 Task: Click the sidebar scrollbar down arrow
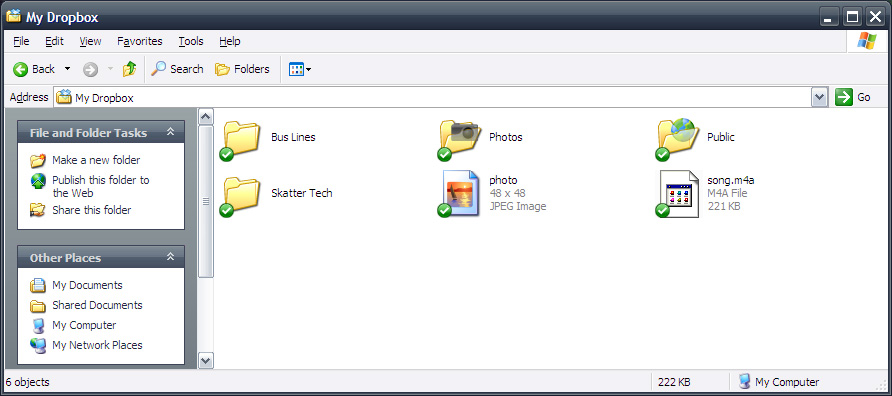(205, 360)
